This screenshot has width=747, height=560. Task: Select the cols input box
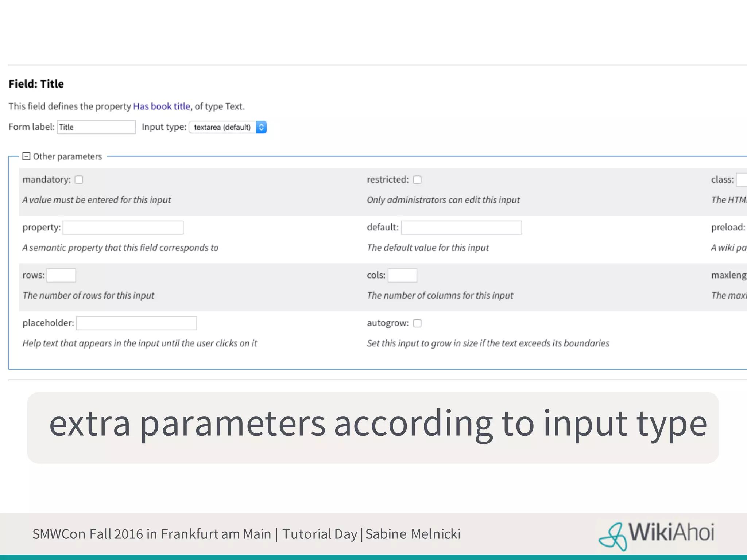coord(402,275)
